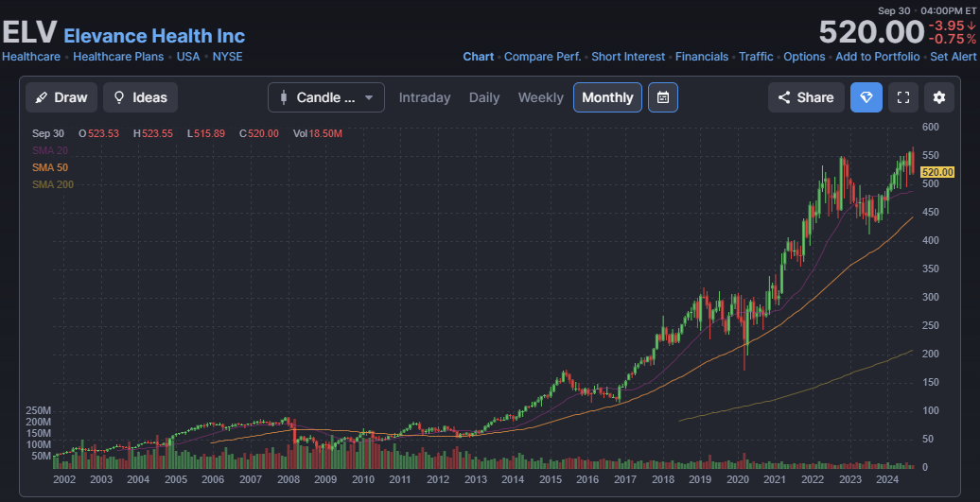The width and height of the screenshot is (980, 502).
Task: Click the 250M volume axis label
Action: coord(38,411)
